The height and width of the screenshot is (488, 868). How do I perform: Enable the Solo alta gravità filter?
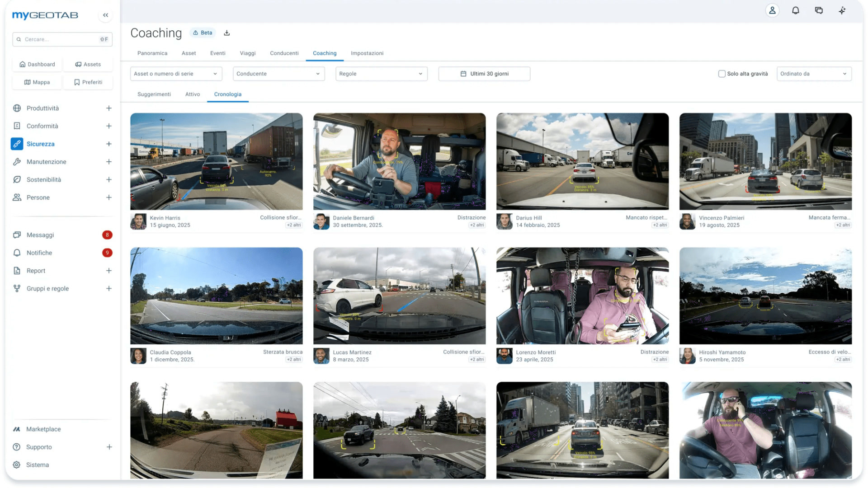point(722,73)
